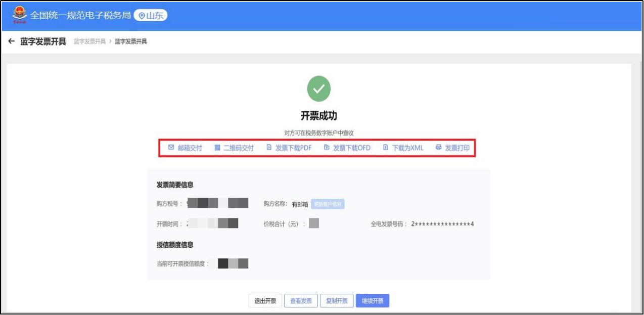Click the 购方税号 label
The height and width of the screenshot is (315, 644).
170,204
